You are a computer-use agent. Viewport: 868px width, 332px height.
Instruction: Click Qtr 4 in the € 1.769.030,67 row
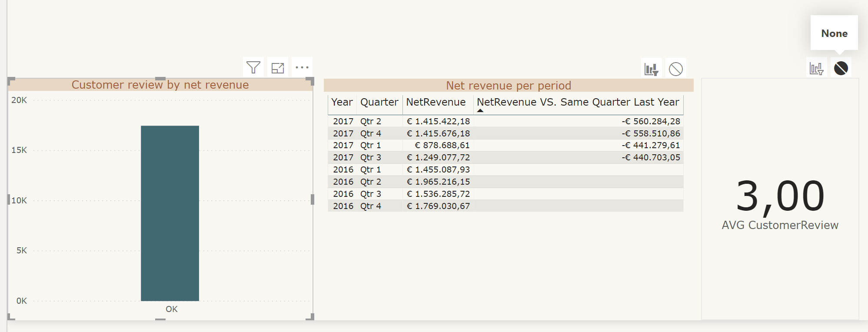371,206
